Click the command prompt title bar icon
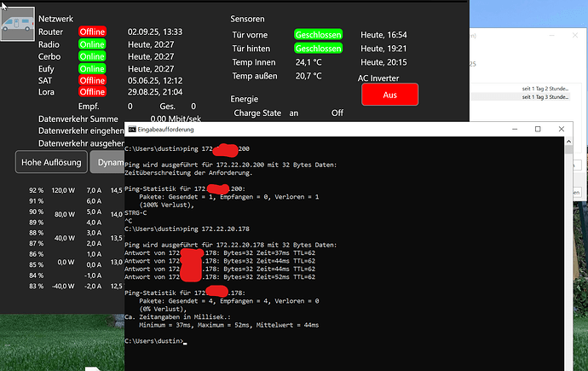This screenshot has height=371, width=588. point(131,130)
